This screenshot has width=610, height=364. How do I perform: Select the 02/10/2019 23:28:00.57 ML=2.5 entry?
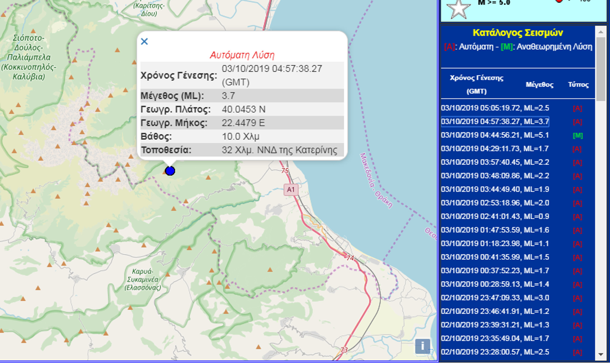coord(495,352)
